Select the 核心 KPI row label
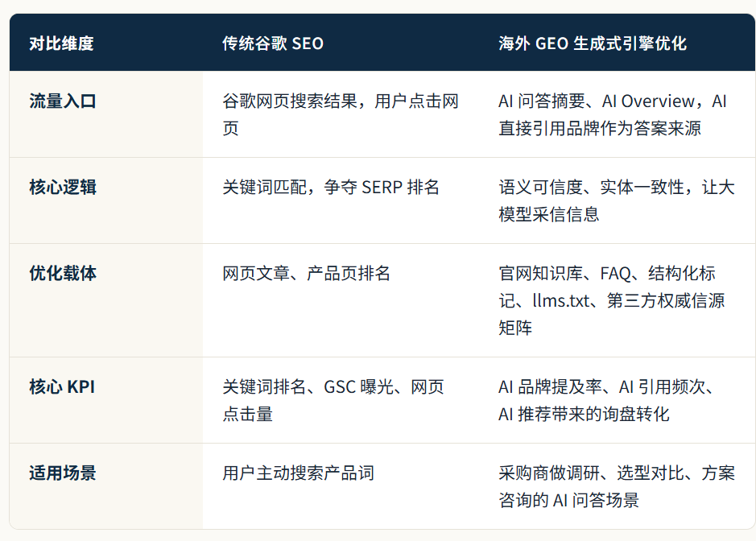 click(x=62, y=386)
